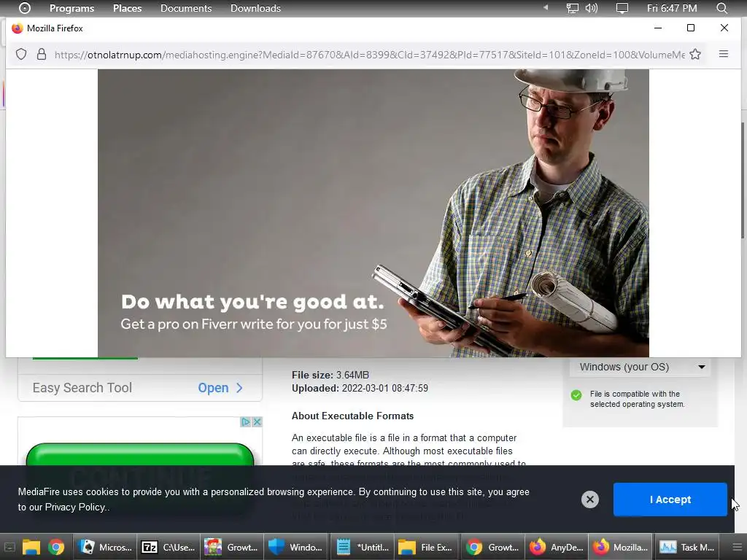The image size is (747, 560).
Task: Open the network status tray icon
Action: [x=572, y=8]
